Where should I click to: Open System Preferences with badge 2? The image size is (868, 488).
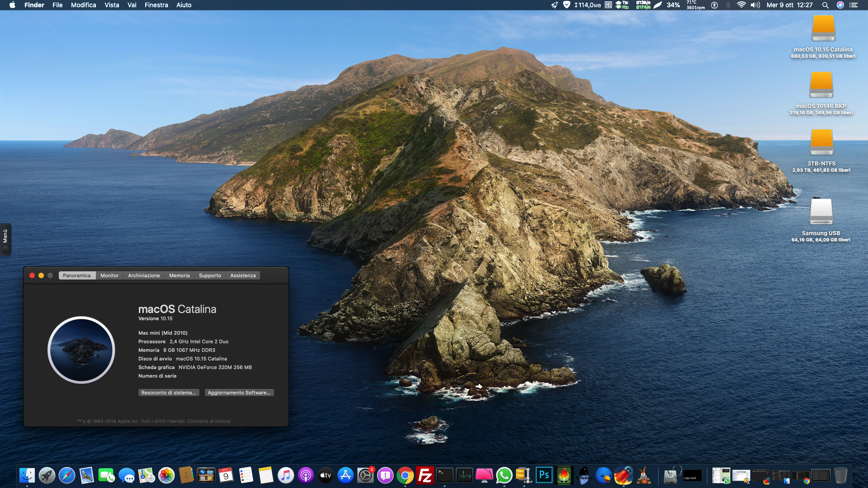click(x=365, y=475)
